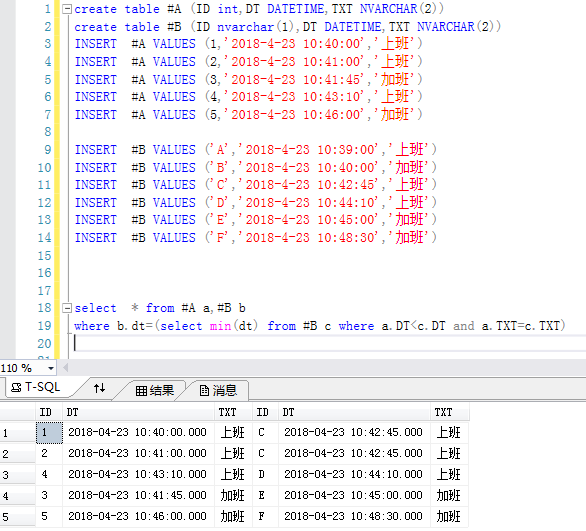Click the ID cell 3 in result row 4
The width and height of the screenshot is (586, 531).
pos(49,496)
